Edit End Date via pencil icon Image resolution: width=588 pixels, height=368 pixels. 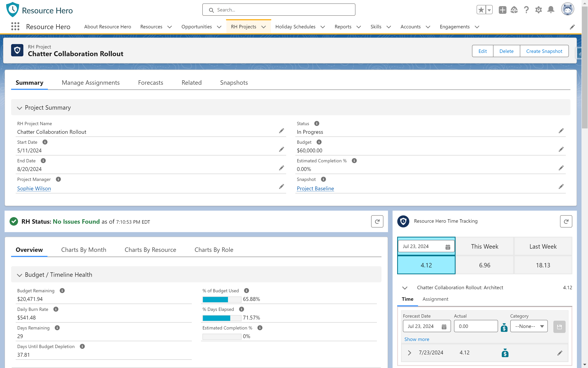[x=281, y=168]
